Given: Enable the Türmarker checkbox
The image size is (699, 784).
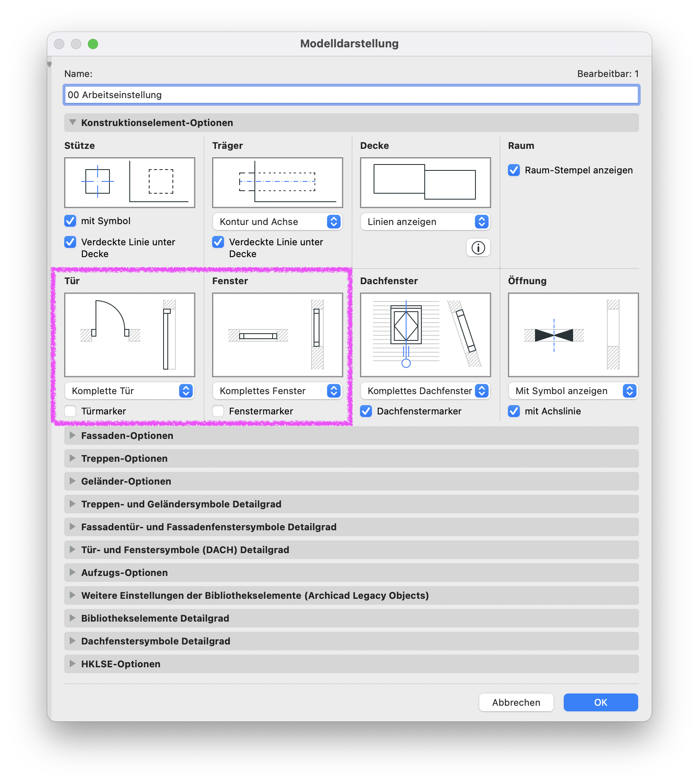Looking at the screenshot, I should [70, 411].
